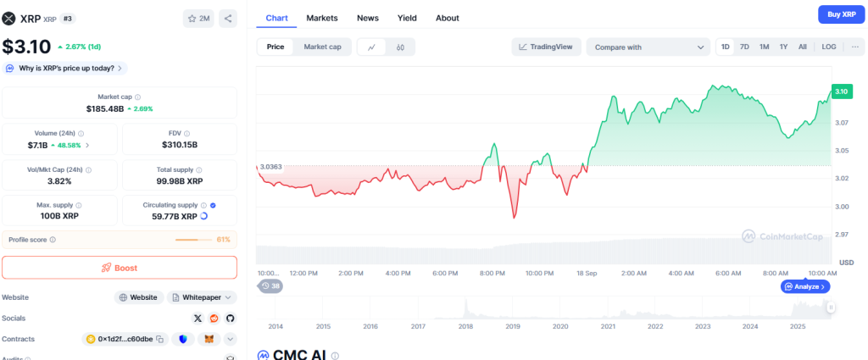This screenshot has width=868, height=360.
Task: Click the $310.15B FDV value
Action: 180,145
